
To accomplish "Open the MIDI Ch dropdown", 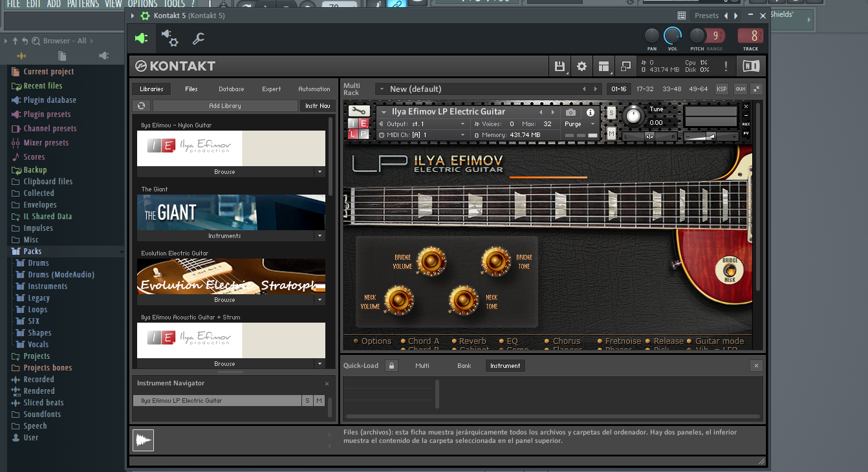I will [422, 134].
